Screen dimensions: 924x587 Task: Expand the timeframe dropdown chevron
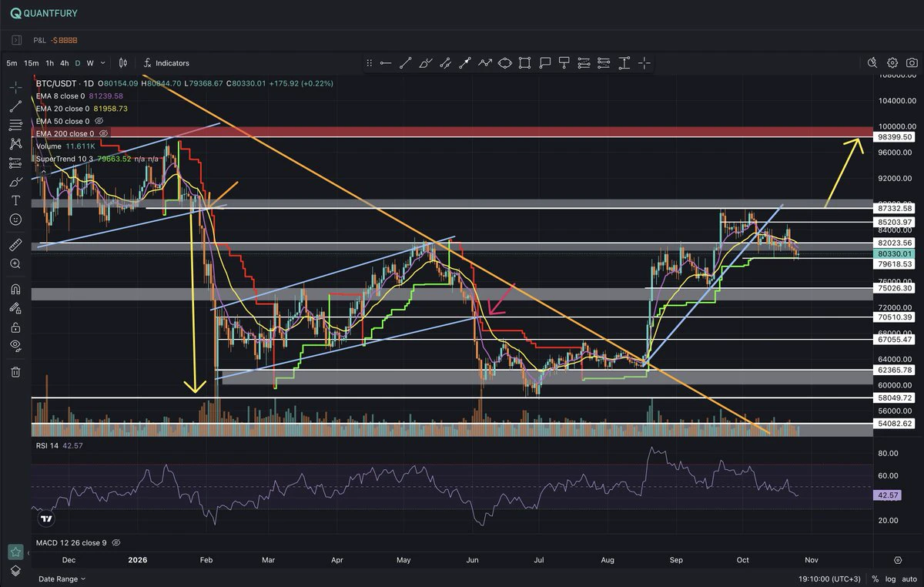tap(103, 63)
